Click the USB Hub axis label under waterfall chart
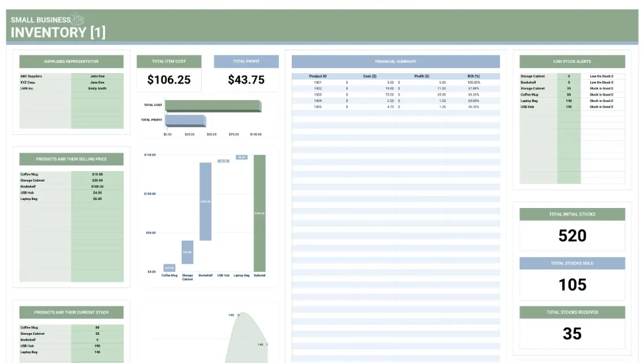The width and height of the screenshot is (644, 363). tap(224, 275)
